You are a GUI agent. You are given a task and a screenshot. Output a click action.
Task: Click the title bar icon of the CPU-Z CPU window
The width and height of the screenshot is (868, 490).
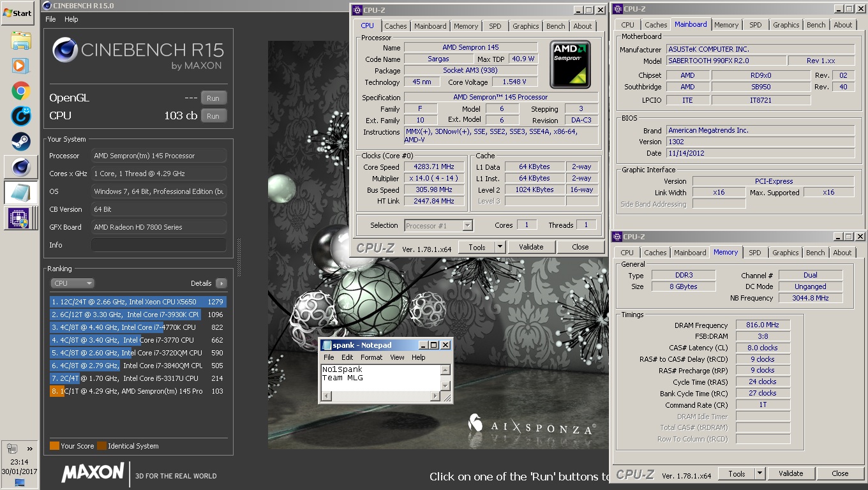click(358, 10)
